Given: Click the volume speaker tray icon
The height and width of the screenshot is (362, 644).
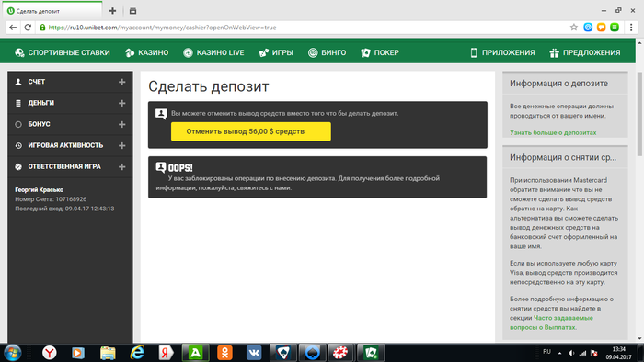Looking at the screenshot, I should (x=571, y=353).
